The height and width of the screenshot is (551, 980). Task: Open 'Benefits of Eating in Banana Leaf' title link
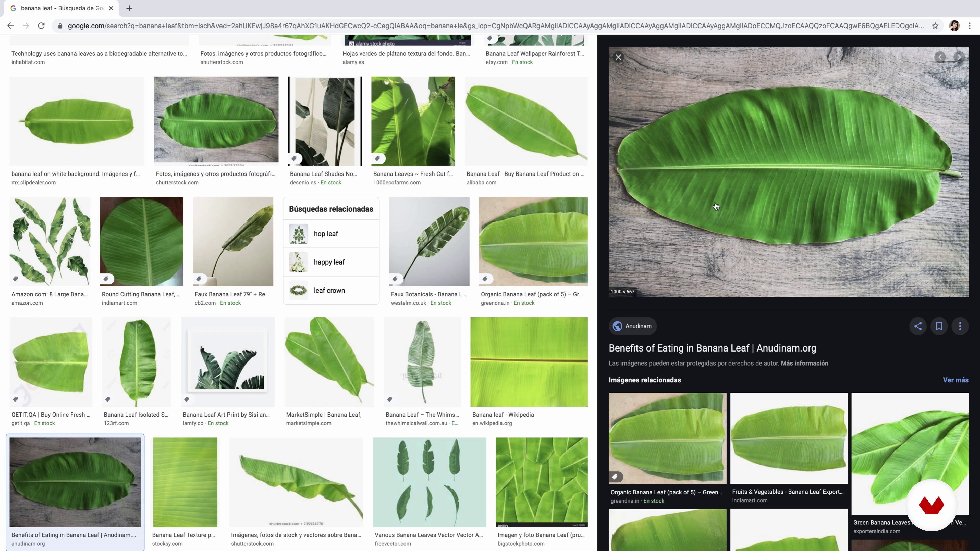pyautogui.click(x=712, y=348)
